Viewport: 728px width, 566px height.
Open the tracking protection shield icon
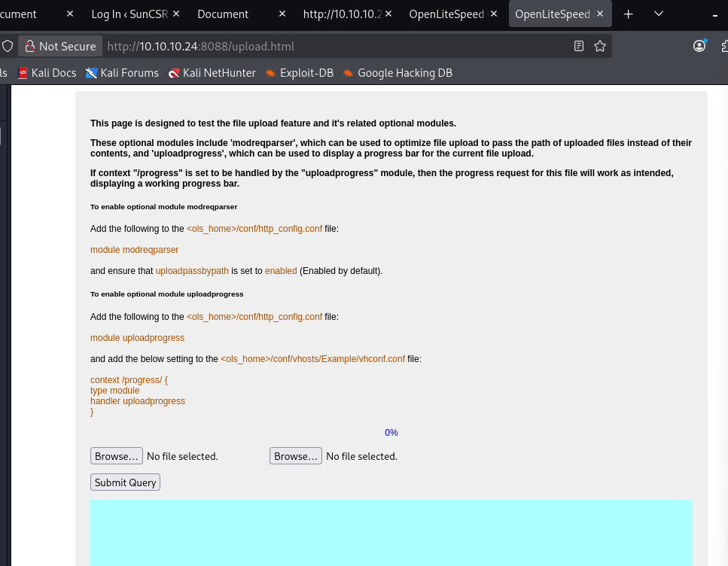click(8, 46)
